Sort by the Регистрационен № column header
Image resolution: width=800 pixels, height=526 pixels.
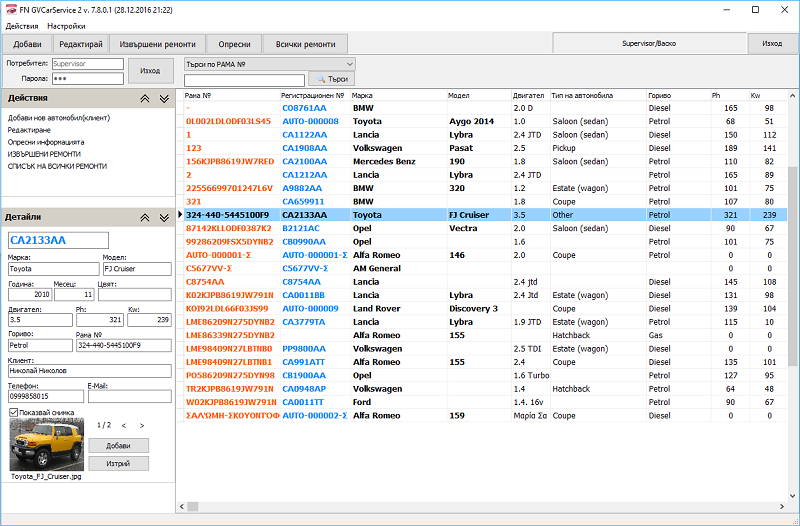click(313, 95)
